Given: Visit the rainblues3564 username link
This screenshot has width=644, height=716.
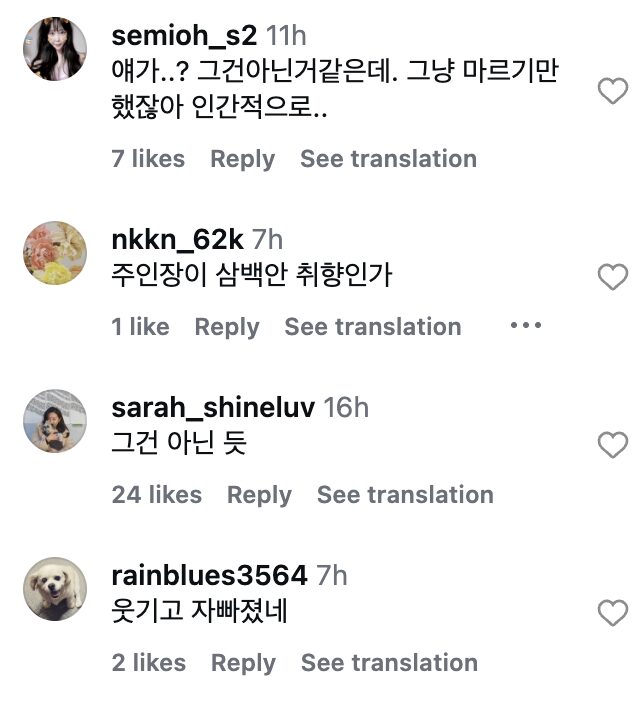Looking at the screenshot, I should tap(209, 576).
